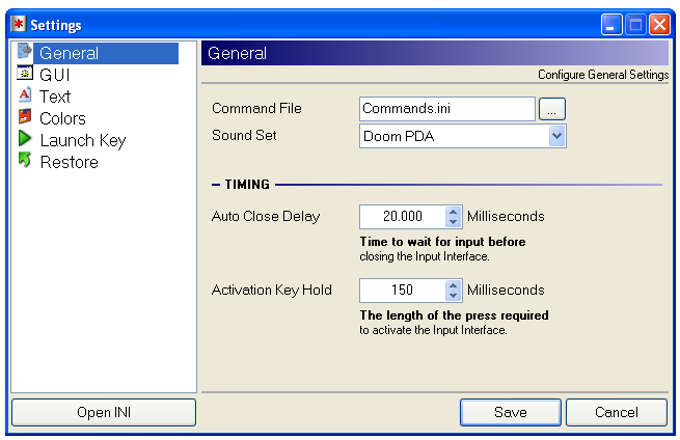Click the red asterisk Settings title icon

[x=18, y=24]
